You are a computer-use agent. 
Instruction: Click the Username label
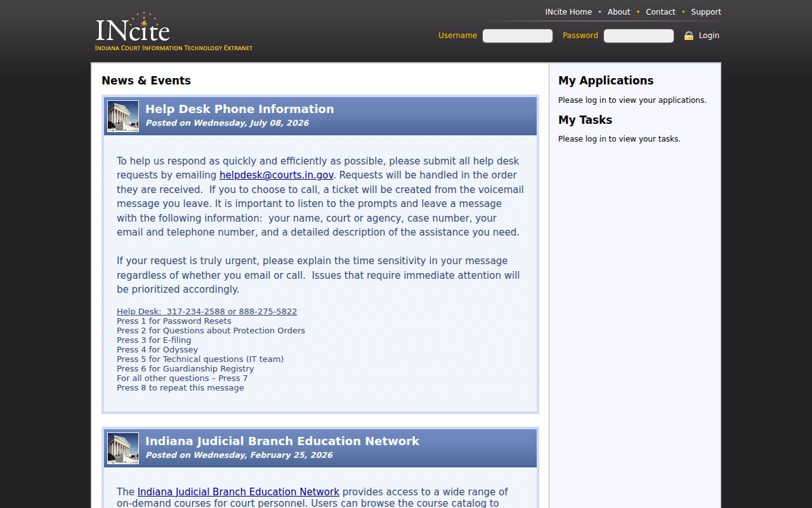(x=457, y=36)
